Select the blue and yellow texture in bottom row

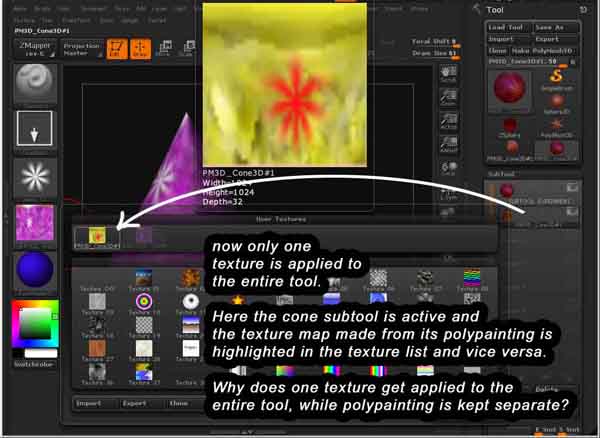(x=144, y=371)
